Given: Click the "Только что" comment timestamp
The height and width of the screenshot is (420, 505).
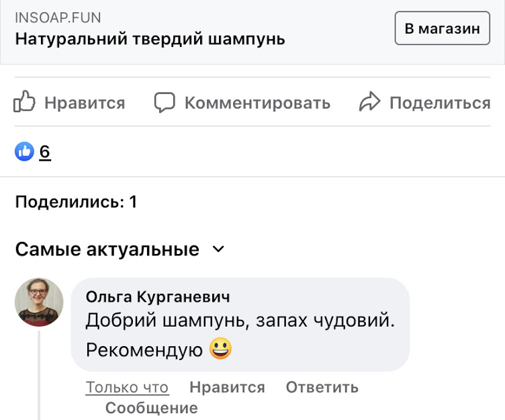Looking at the screenshot, I should coord(127,388).
